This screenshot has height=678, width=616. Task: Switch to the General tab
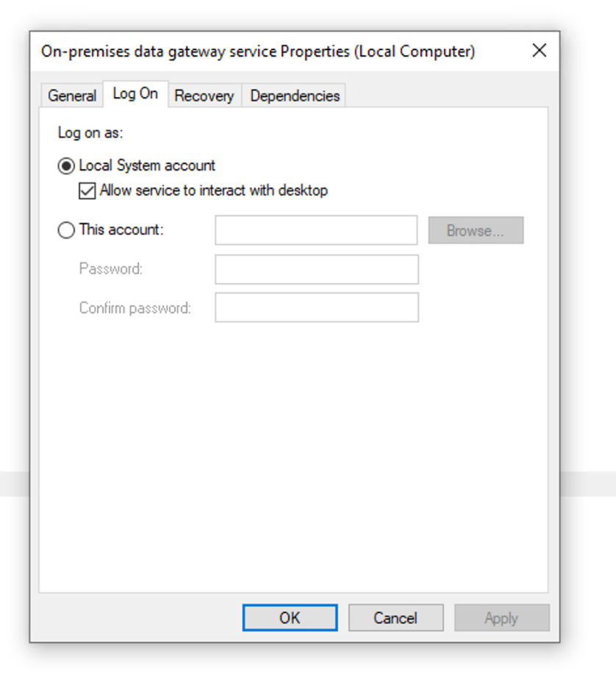click(71, 95)
